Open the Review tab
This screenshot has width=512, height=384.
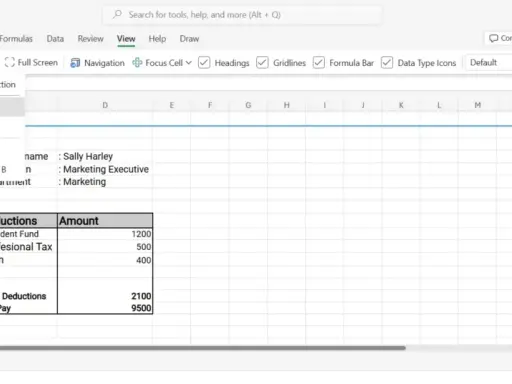(x=91, y=39)
